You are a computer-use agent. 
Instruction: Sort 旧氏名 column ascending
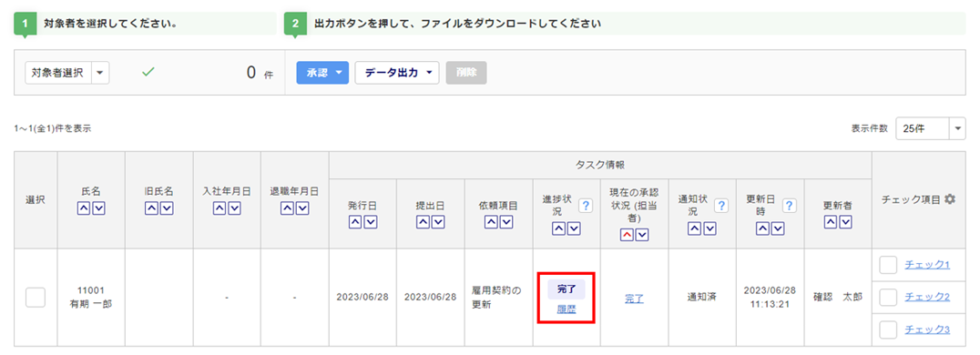(151, 209)
